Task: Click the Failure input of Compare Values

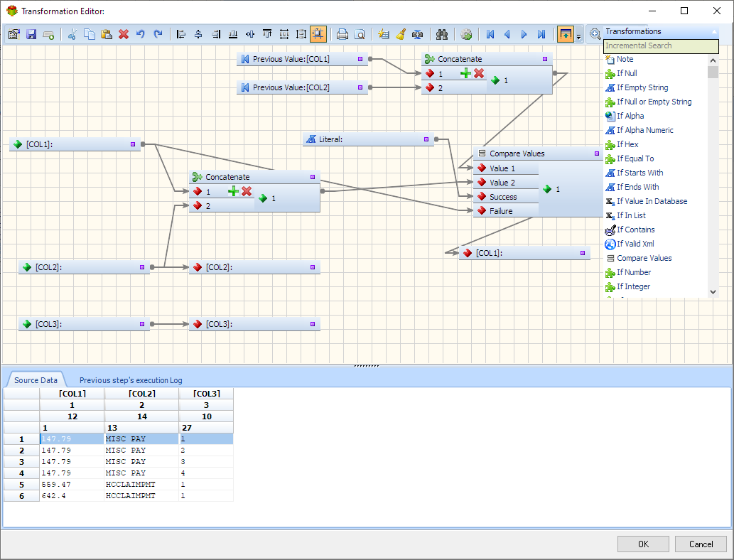Action: coord(506,211)
